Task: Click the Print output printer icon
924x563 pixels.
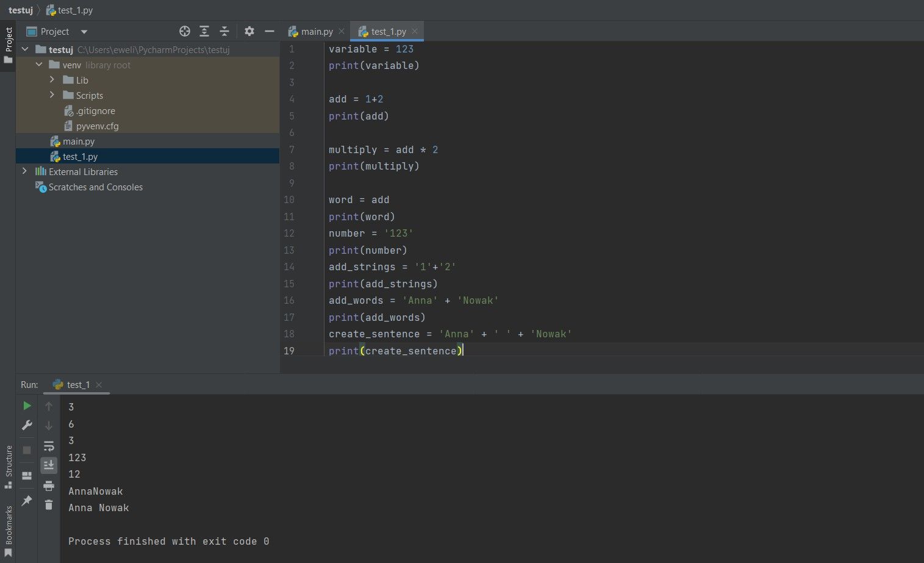Action: [49, 486]
